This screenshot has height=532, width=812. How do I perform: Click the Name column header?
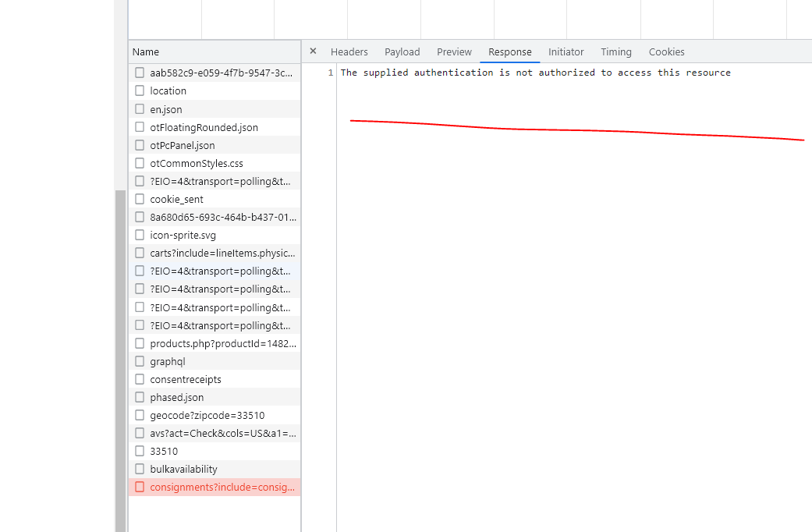(x=215, y=51)
